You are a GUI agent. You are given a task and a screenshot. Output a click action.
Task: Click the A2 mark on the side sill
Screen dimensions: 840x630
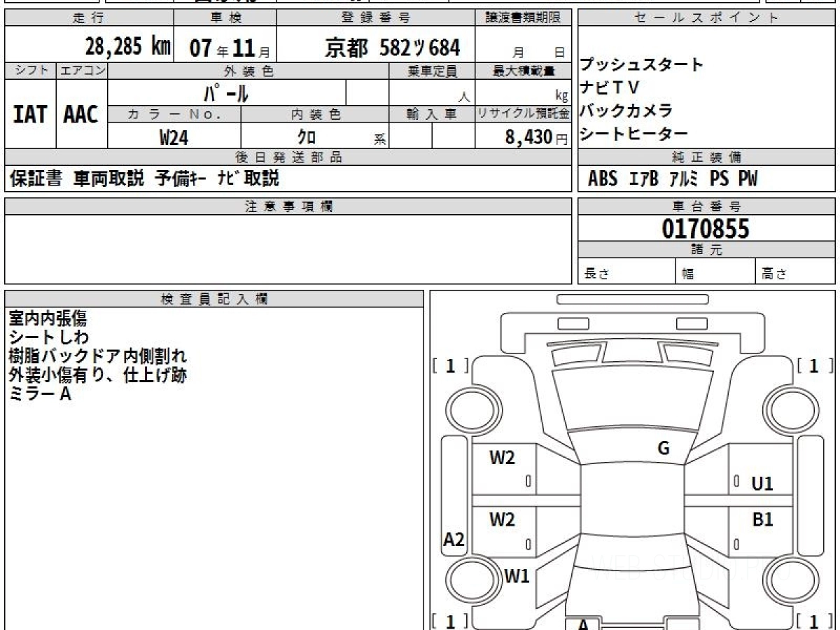click(454, 540)
